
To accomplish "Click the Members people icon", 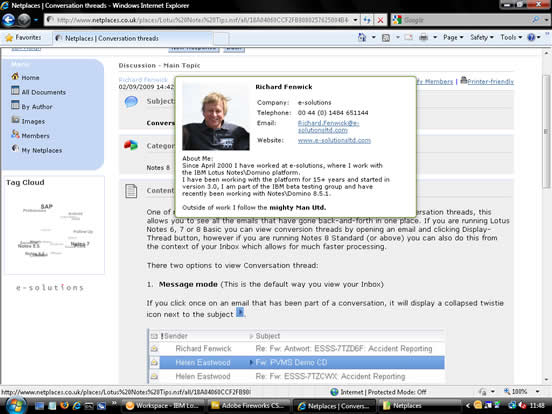I will click(15, 134).
